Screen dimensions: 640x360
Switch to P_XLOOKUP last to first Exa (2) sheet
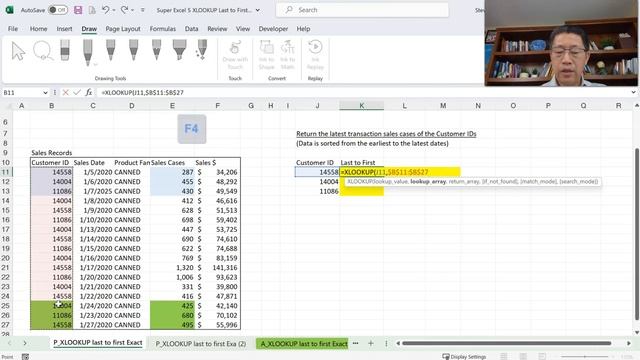(x=201, y=344)
